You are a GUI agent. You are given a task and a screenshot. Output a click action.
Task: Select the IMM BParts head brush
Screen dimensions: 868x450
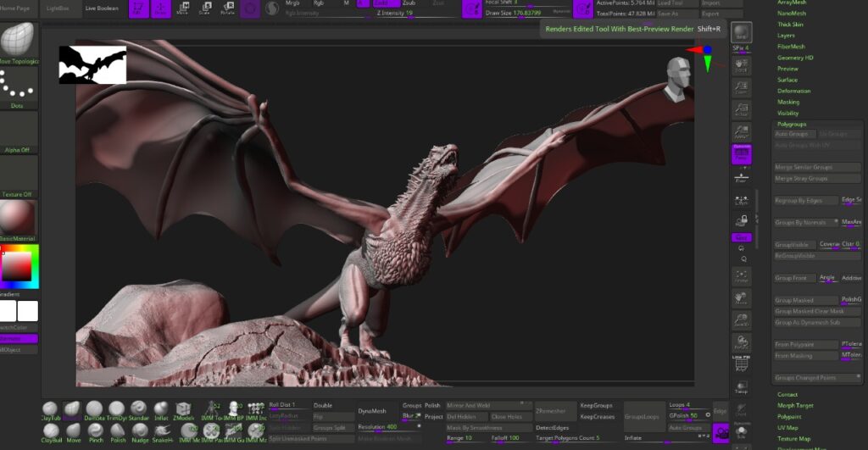[234, 412]
